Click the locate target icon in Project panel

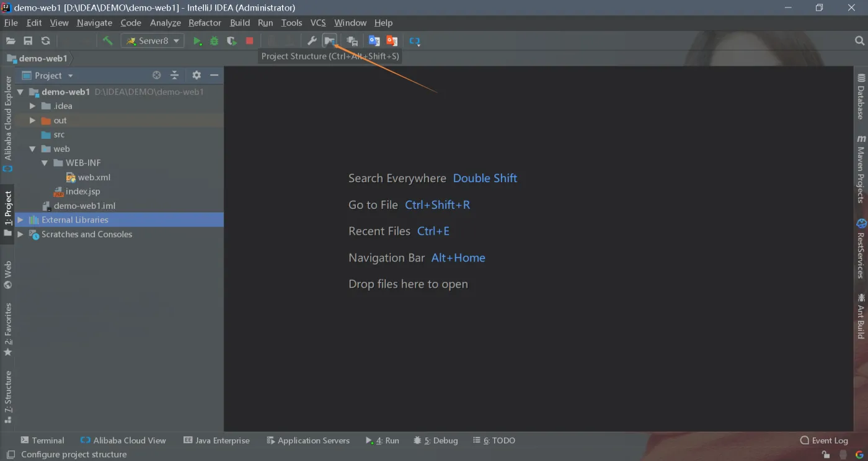(157, 75)
